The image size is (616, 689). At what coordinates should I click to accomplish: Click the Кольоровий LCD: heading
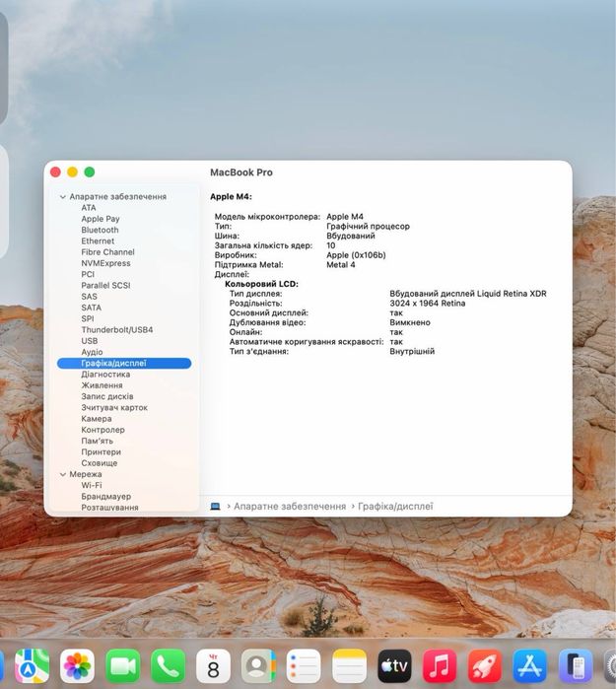(261, 284)
